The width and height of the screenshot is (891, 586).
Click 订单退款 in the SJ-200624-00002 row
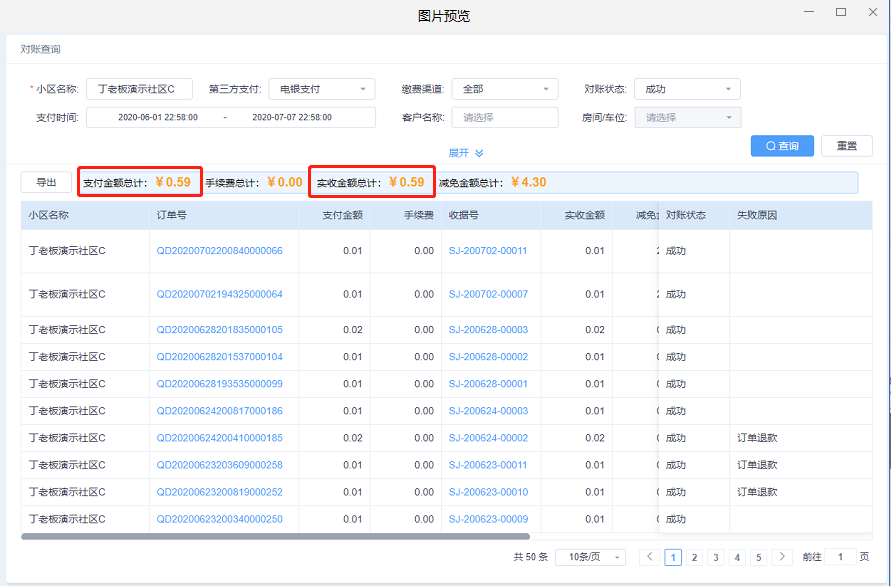click(x=757, y=438)
